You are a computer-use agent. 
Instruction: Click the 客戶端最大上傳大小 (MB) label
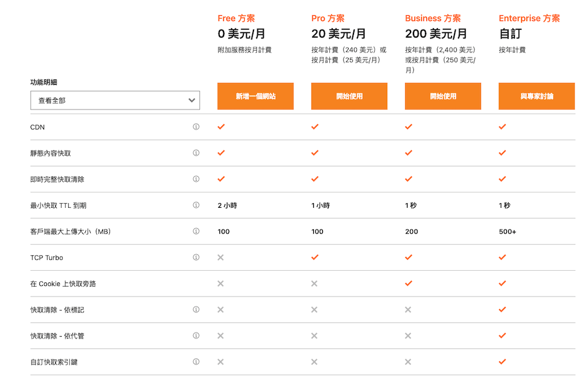click(71, 231)
